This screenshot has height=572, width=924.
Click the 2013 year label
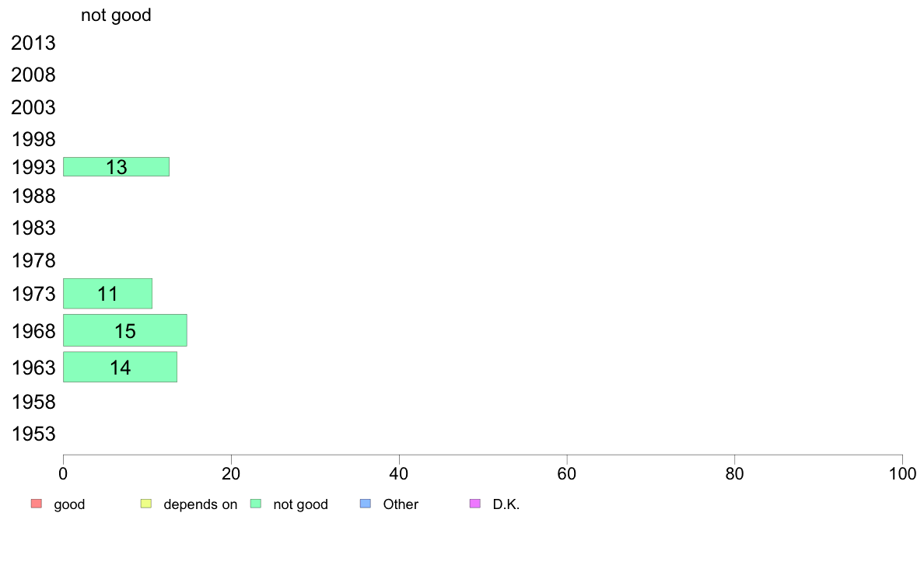tap(33, 43)
